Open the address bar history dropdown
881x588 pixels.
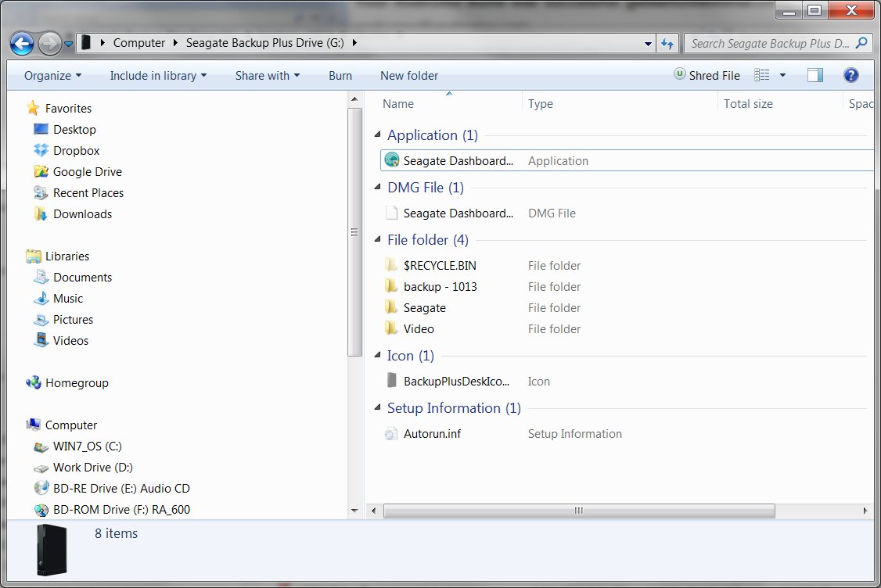click(x=648, y=43)
